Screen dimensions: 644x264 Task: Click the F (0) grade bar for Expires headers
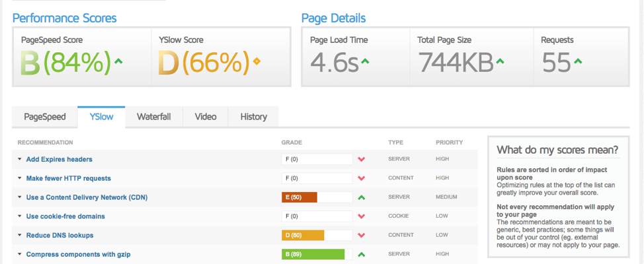coord(317,159)
